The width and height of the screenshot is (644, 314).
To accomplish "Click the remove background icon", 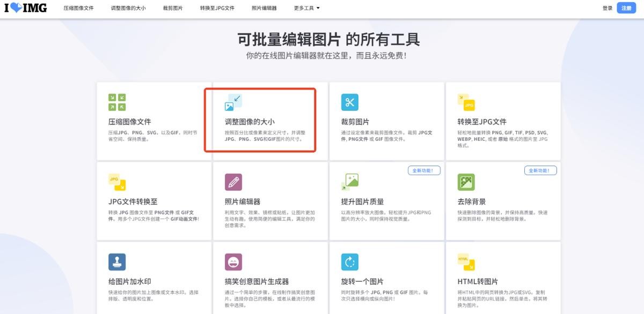I will tap(466, 182).
